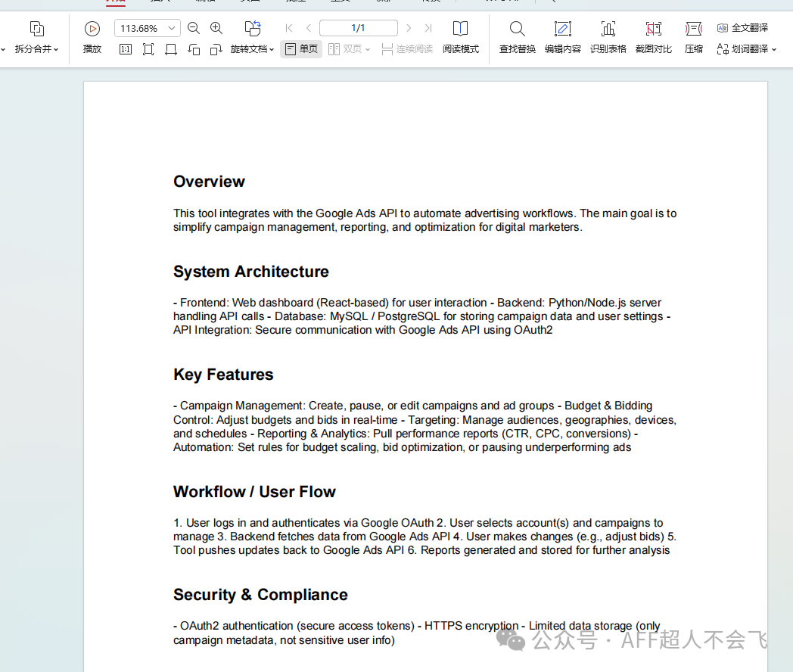Go to first page arrow

tap(289, 28)
